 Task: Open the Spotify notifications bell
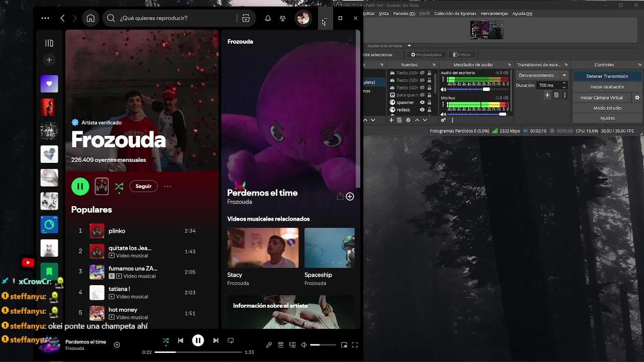[268, 18]
